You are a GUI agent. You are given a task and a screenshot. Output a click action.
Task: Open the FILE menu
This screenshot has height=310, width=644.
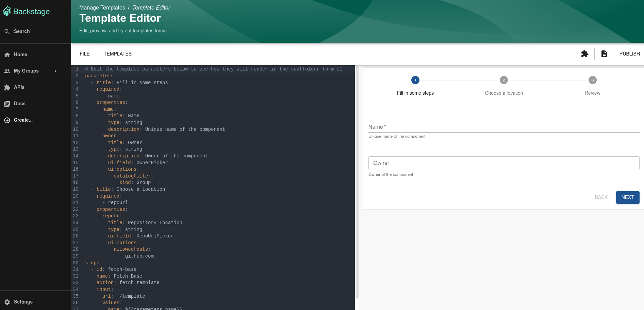(x=85, y=54)
